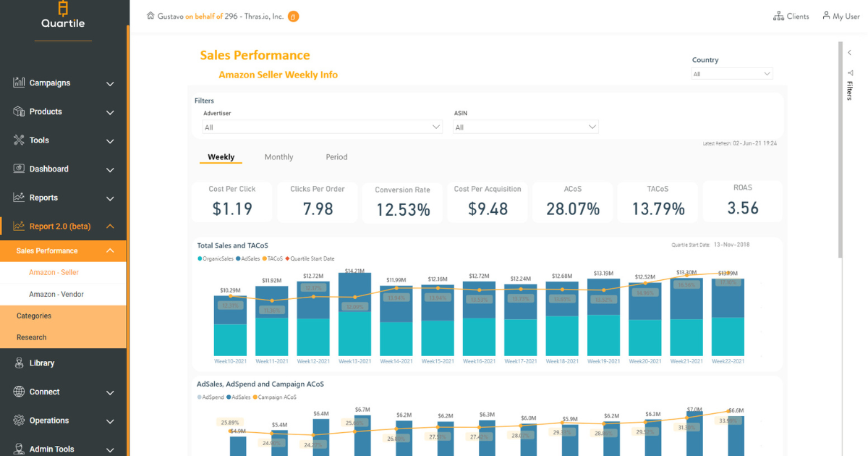
Task: Click the Week10-2021 axis label
Action: pyautogui.click(x=231, y=361)
